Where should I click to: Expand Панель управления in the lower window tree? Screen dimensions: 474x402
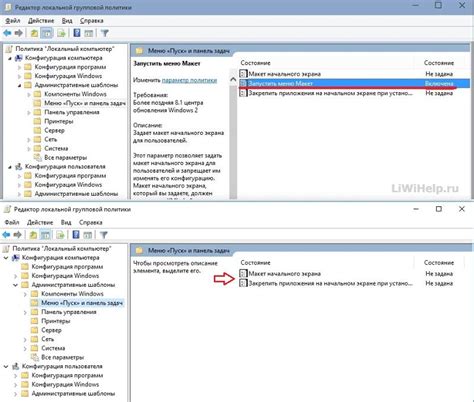click(x=25, y=312)
